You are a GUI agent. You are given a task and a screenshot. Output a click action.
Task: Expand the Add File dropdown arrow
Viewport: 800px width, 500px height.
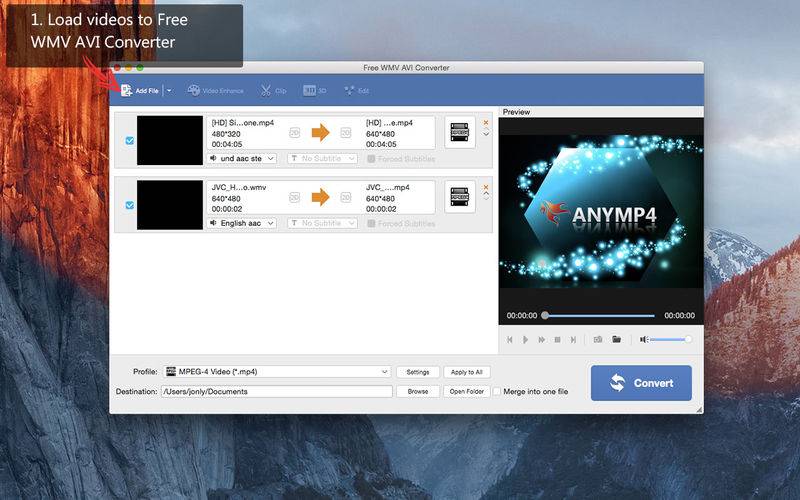click(x=169, y=91)
